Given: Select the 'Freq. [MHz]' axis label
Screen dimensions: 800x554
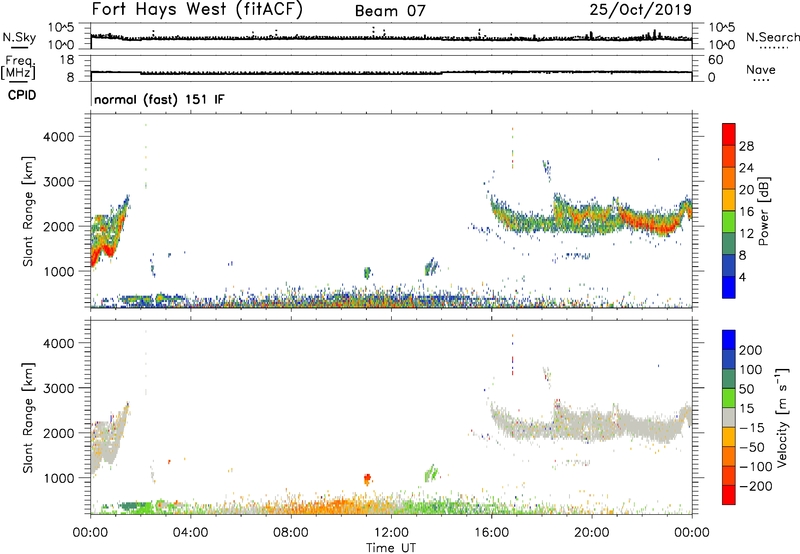Looking at the screenshot, I should point(19,67).
